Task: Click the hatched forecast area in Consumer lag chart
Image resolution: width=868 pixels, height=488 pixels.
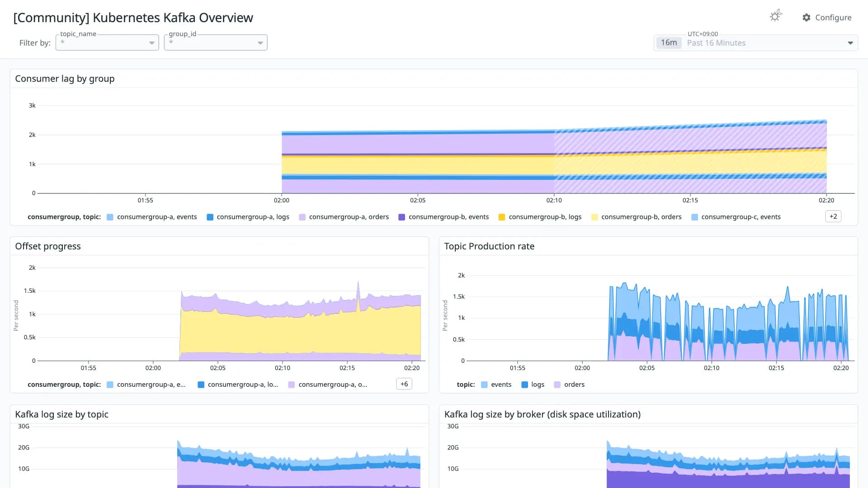Action: (x=690, y=158)
